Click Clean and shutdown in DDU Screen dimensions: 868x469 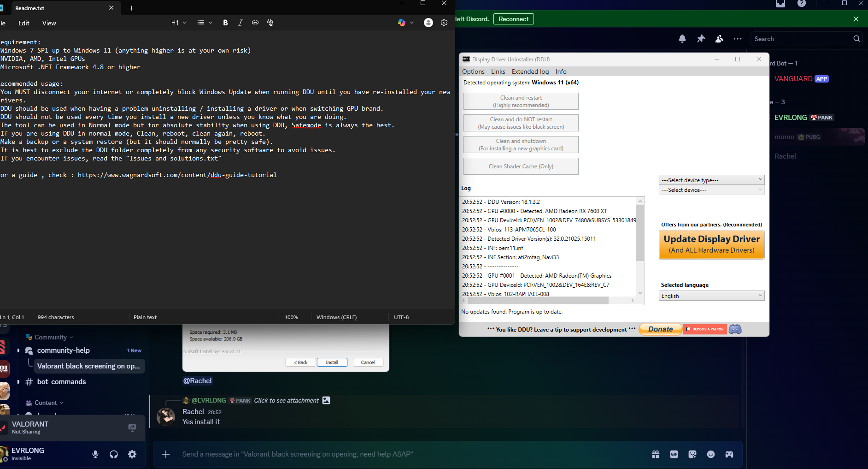pyautogui.click(x=521, y=145)
